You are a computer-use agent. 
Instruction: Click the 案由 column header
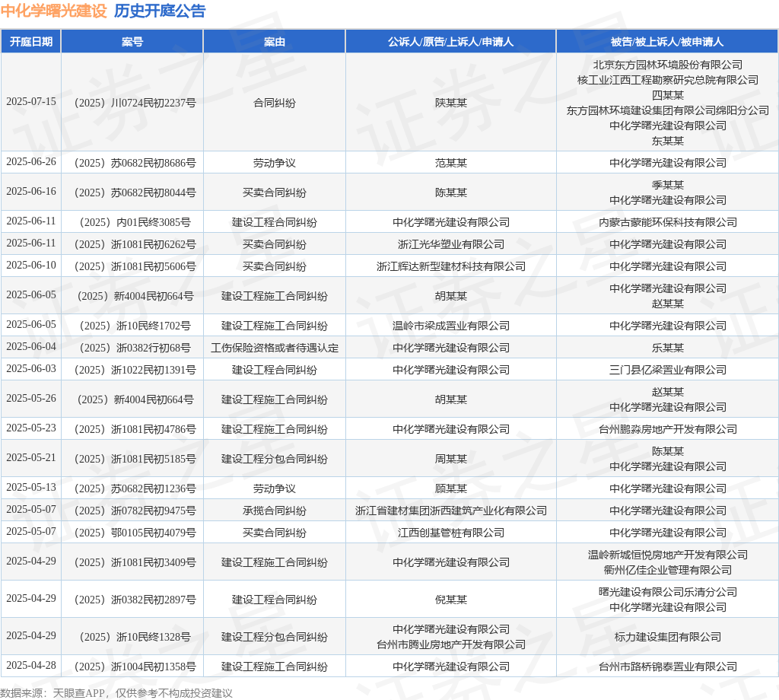[x=274, y=42]
